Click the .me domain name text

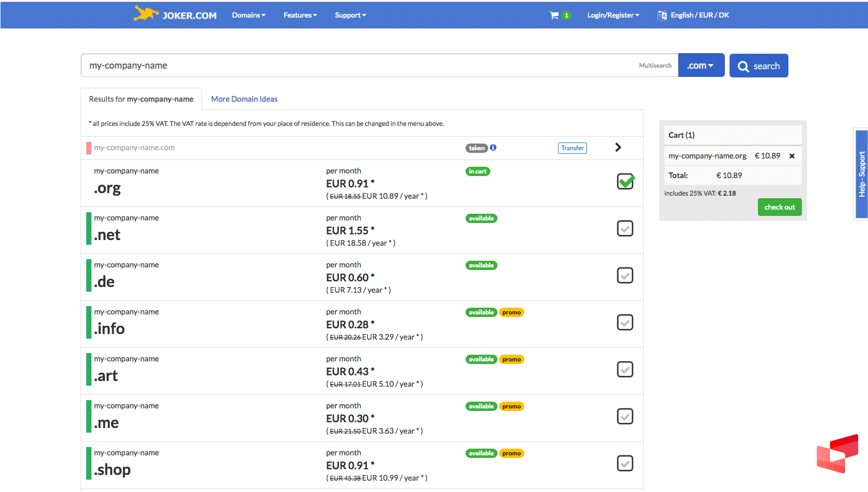[106, 423]
